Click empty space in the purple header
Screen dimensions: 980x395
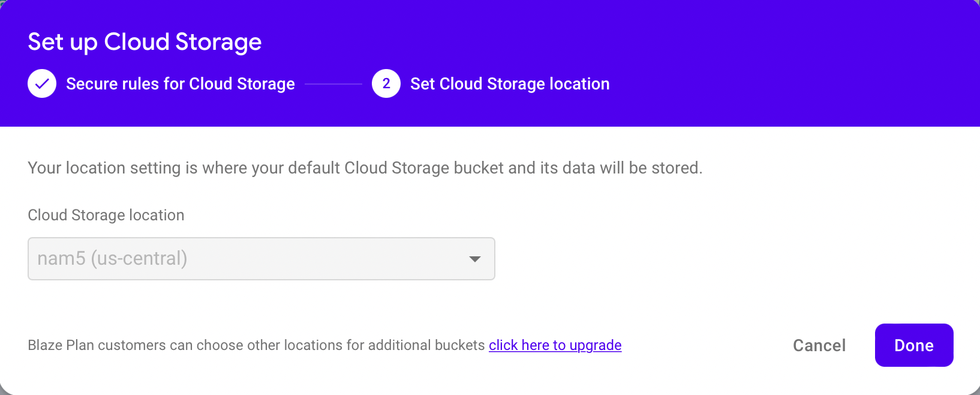(780, 60)
